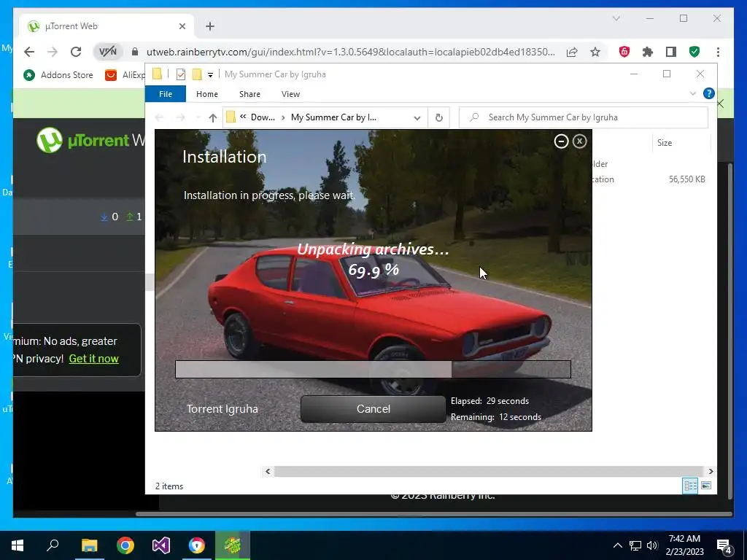Viewport: 747px width, 560px height.
Task: Click the Explorer horizontal scrollbar track
Action: coord(489,471)
